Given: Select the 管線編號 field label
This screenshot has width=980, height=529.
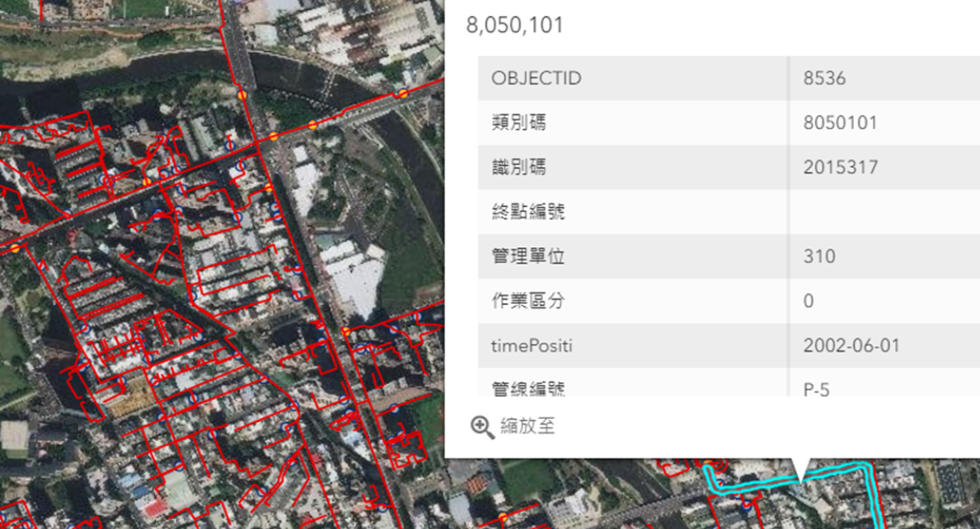Looking at the screenshot, I should 528,388.
